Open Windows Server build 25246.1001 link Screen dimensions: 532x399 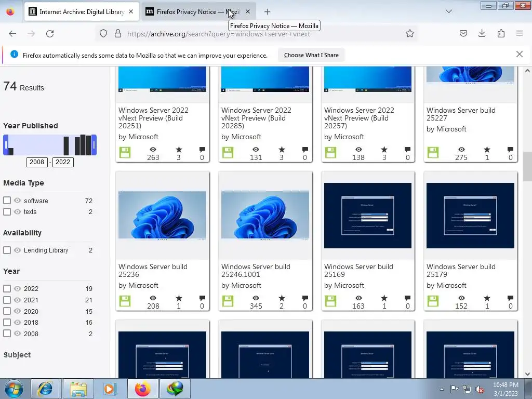pyautogui.click(x=256, y=270)
